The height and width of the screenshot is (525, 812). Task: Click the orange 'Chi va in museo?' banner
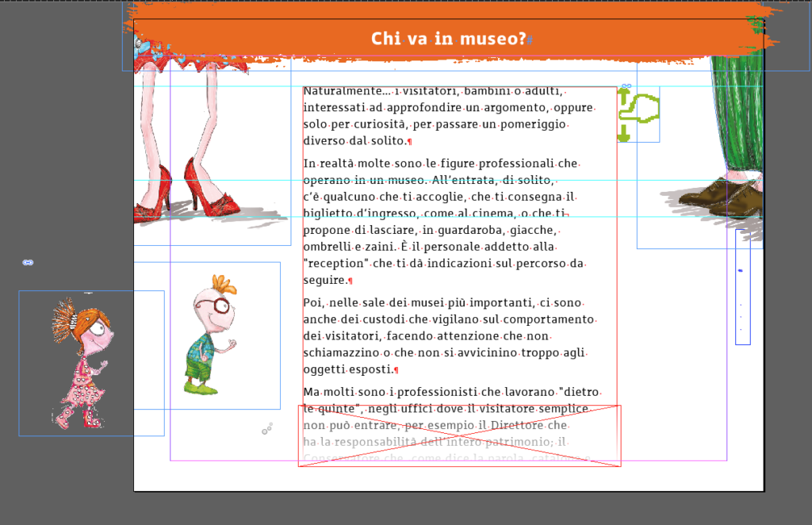click(x=450, y=36)
